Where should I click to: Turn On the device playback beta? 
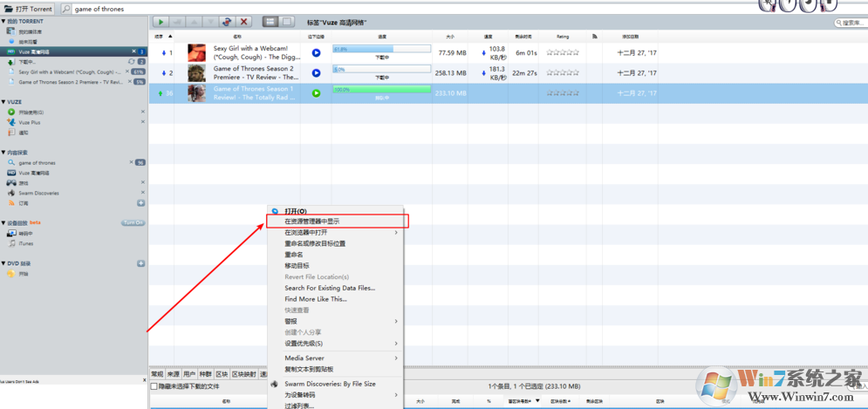[x=133, y=223]
